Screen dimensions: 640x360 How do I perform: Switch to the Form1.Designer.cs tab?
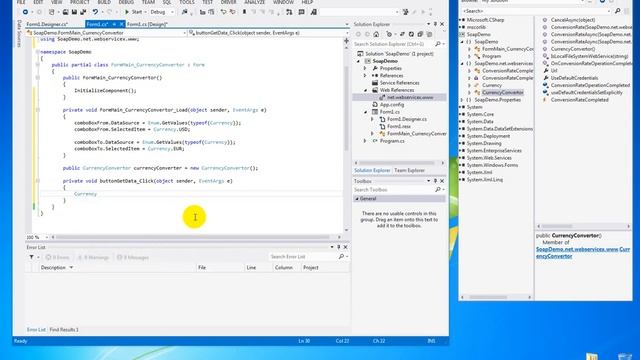[47, 24]
